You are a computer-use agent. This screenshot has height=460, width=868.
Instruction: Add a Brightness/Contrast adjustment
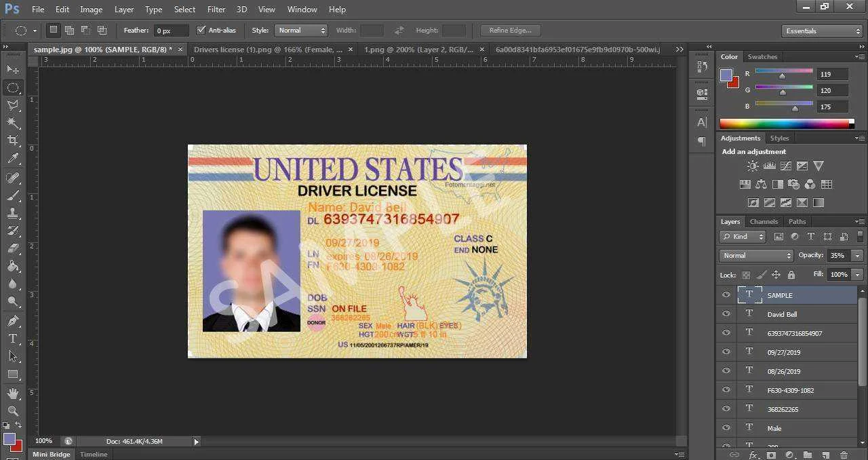[753, 166]
